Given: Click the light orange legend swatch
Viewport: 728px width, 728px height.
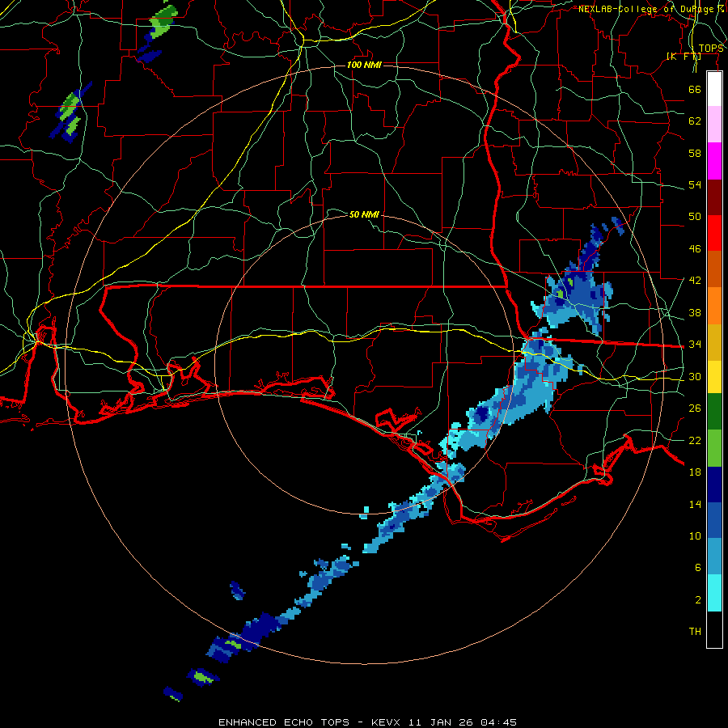Looking at the screenshot, I should (714, 306).
